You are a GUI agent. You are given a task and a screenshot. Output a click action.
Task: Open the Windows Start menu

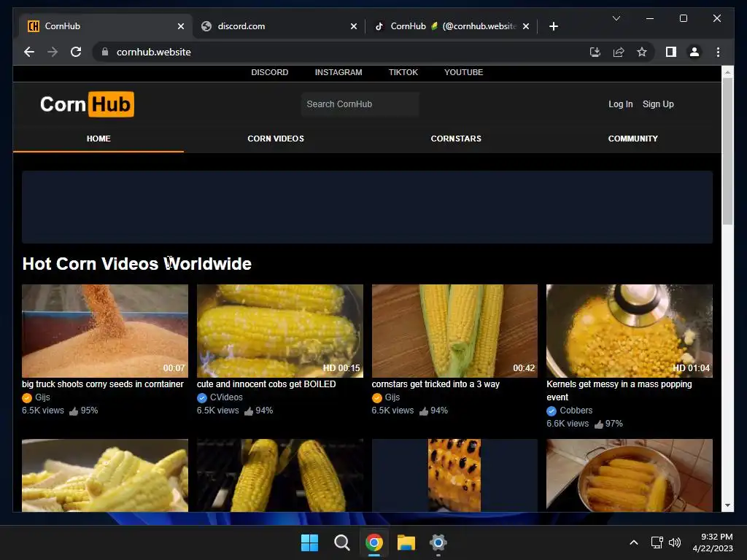coord(309,542)
